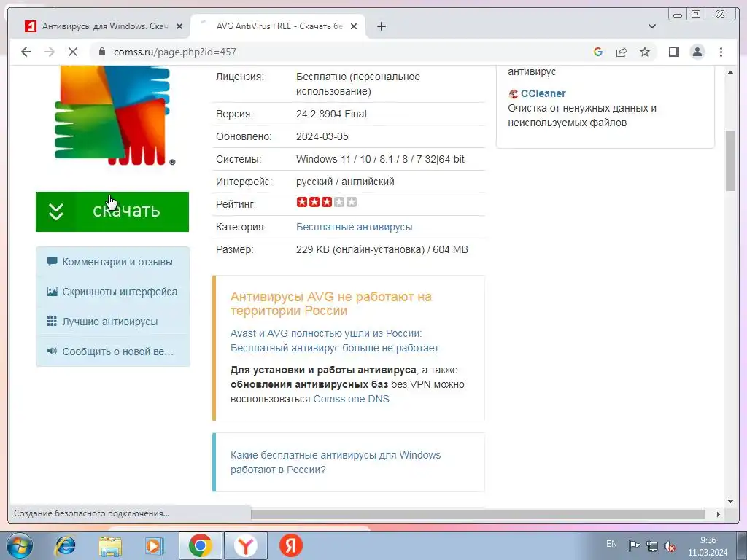This screenshot has width=747, height=560.
Task: Click the CCleaner icon in sidebar
Action: click(513, 94)
